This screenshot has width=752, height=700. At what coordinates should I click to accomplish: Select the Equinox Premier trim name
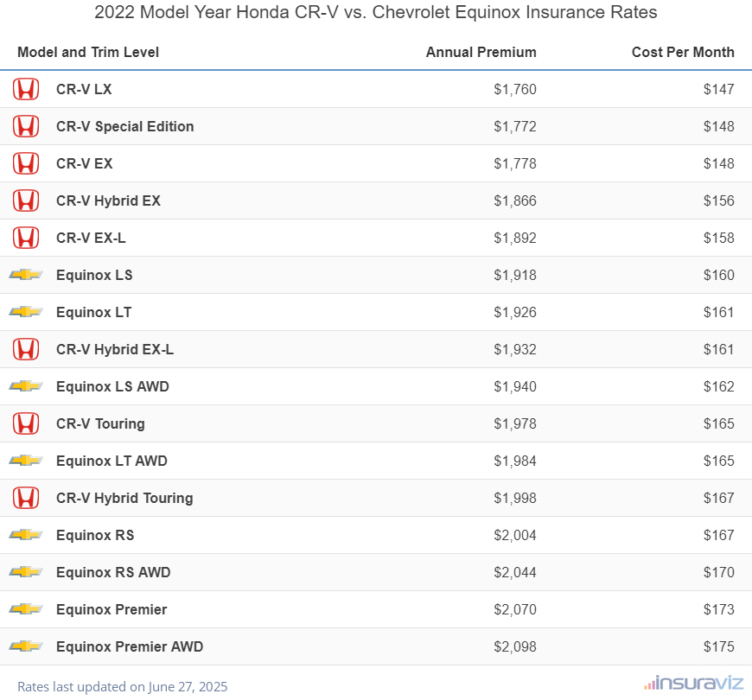(x=112, y=609)
